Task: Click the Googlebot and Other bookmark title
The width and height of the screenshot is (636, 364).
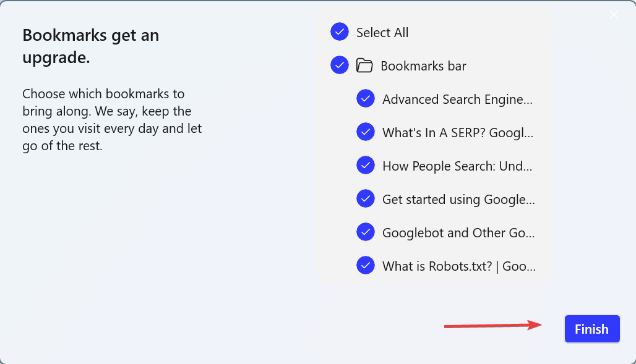Action: (458, 232)
